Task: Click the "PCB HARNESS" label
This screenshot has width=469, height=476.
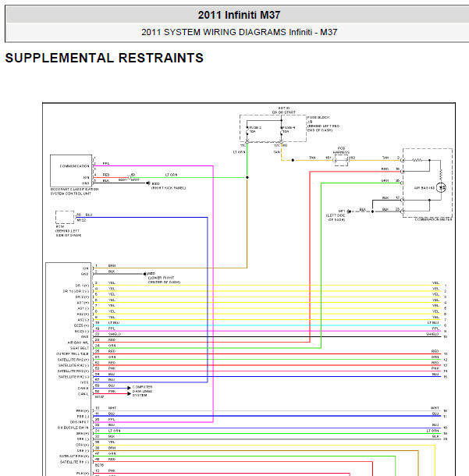Action: (341, 151)
